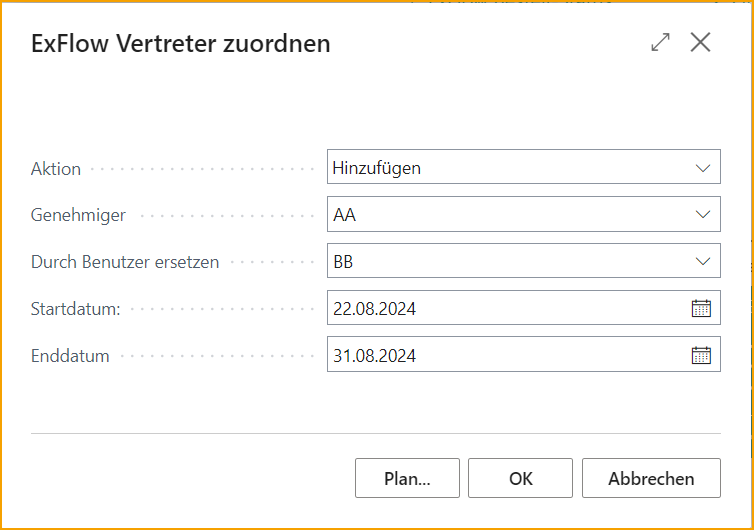
Task: Open the Genehmiger dropdown arrow
Action: (x=703, y=215)
